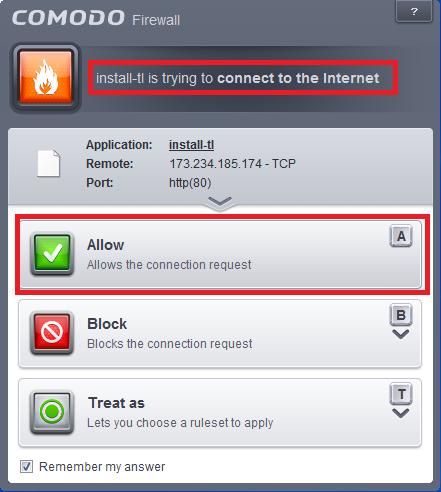The image size is (441, 492).
Task: Block the connection request
Action: click(220, 333)
